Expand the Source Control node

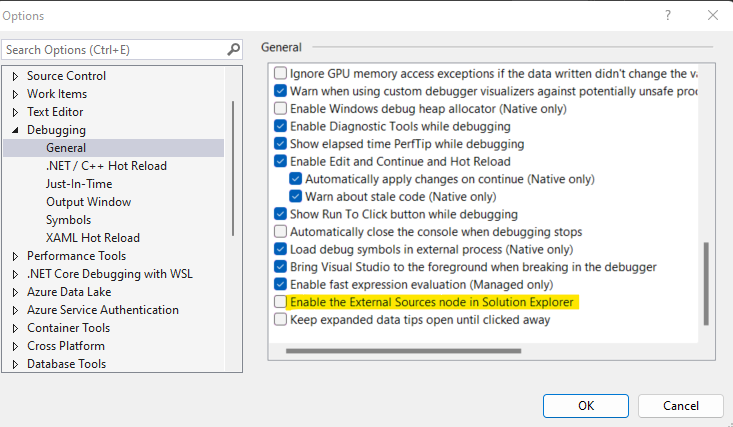click(15, 76)
